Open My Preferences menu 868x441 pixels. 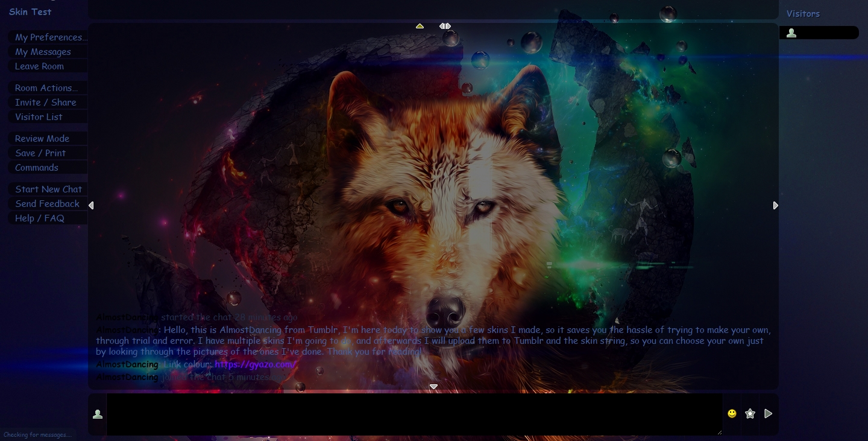(x=48, y=37)
